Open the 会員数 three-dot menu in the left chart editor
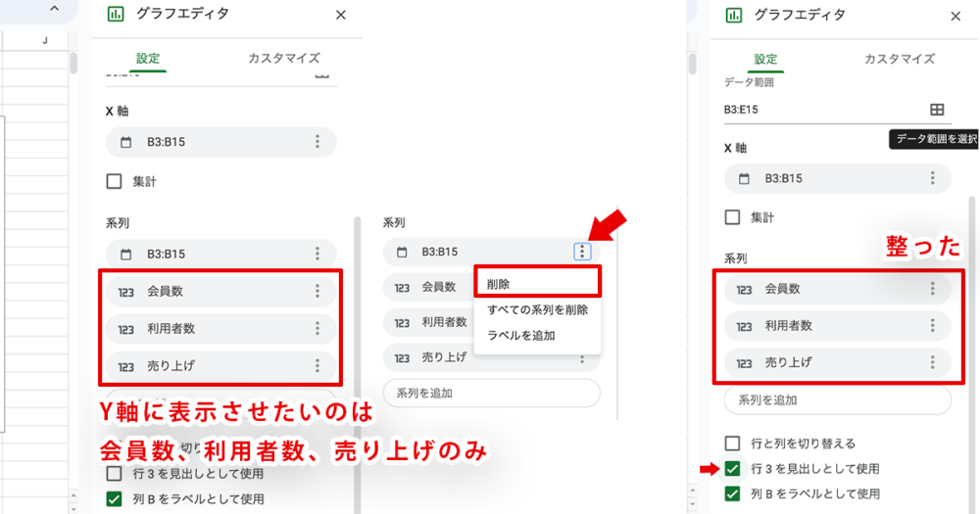The image size is (980, 514). click(x=318, y=291)
